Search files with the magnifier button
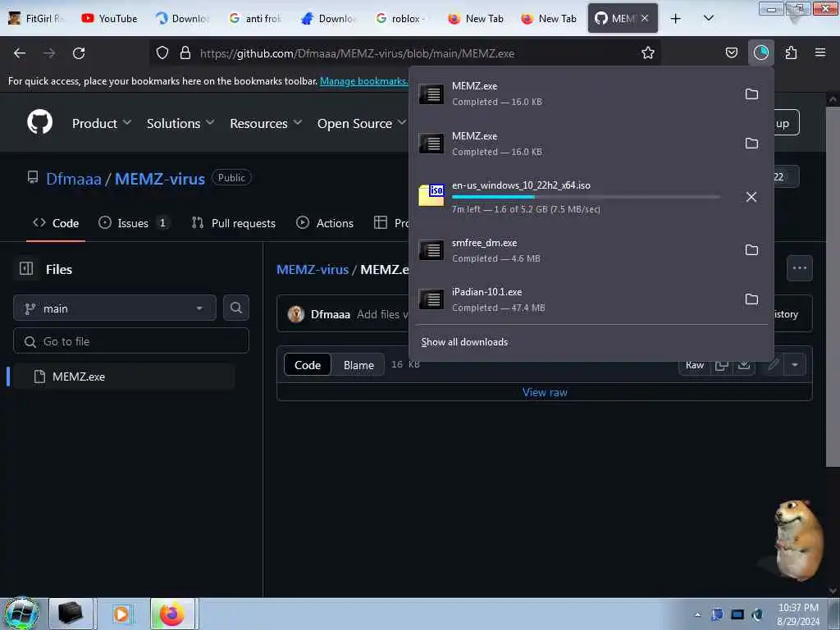 pyautogui.click(x=235, y=308)
